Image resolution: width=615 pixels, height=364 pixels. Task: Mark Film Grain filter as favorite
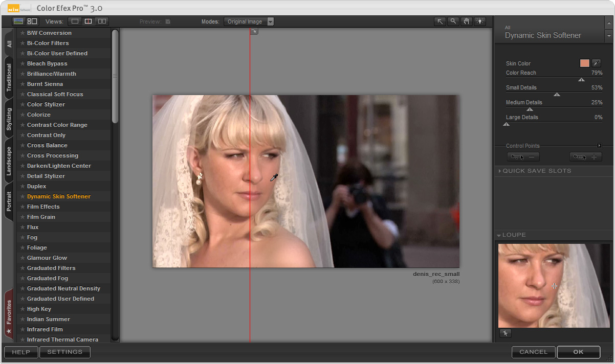tap(23, 217)
